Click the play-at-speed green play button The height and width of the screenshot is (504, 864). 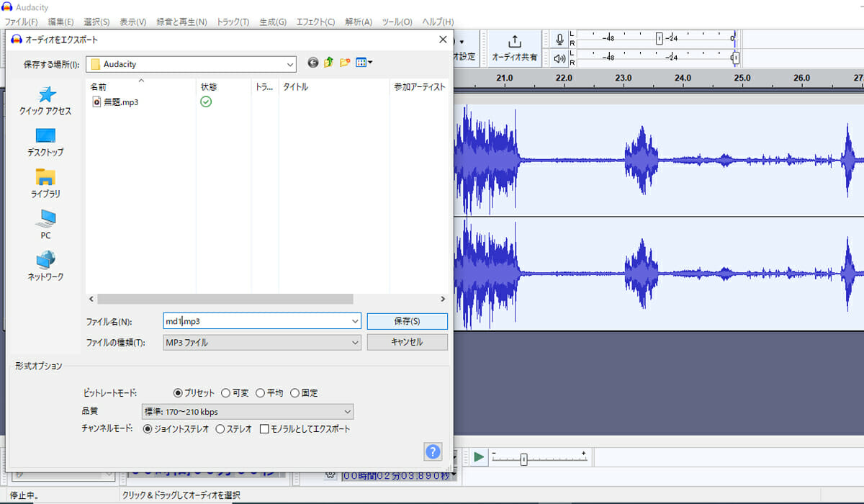pyautogui.click(x=478, y=456)
